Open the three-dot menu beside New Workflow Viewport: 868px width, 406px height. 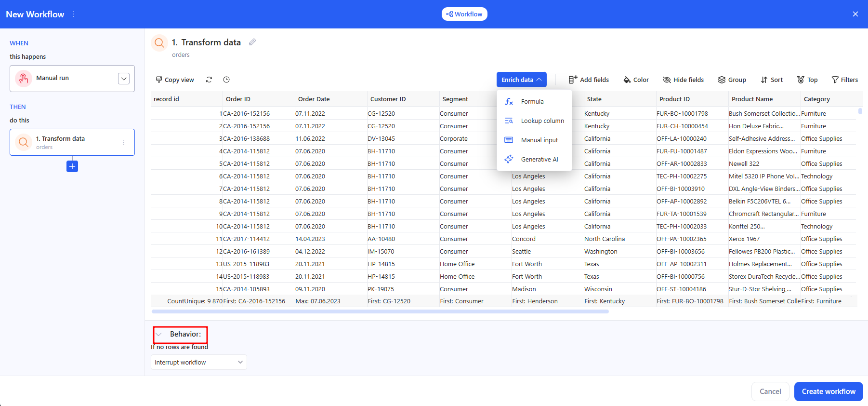click(x=74, y=14)
